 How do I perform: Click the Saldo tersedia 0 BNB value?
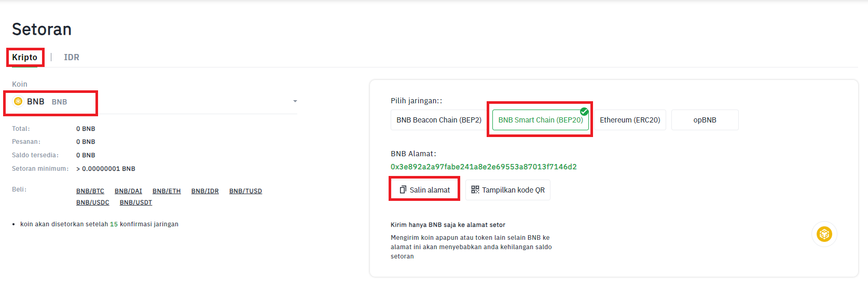pyautogui.click(x=86, y=155)
